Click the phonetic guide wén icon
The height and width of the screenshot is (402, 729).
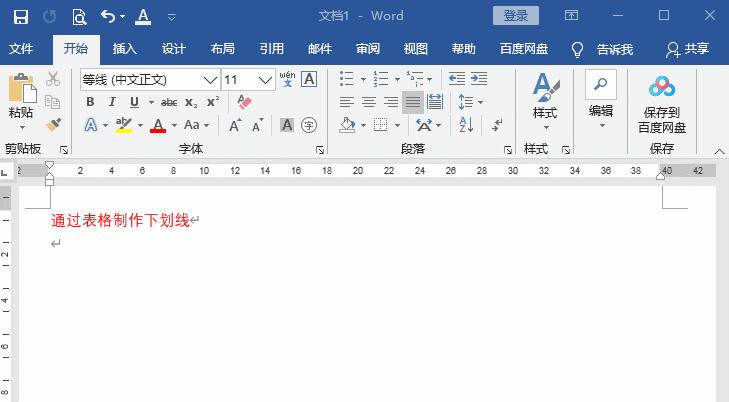287,79
